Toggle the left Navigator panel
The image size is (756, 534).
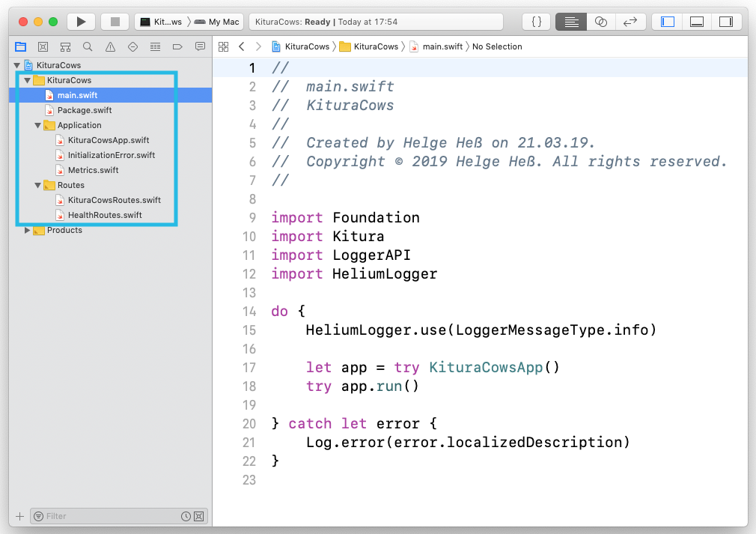point(667,22)
